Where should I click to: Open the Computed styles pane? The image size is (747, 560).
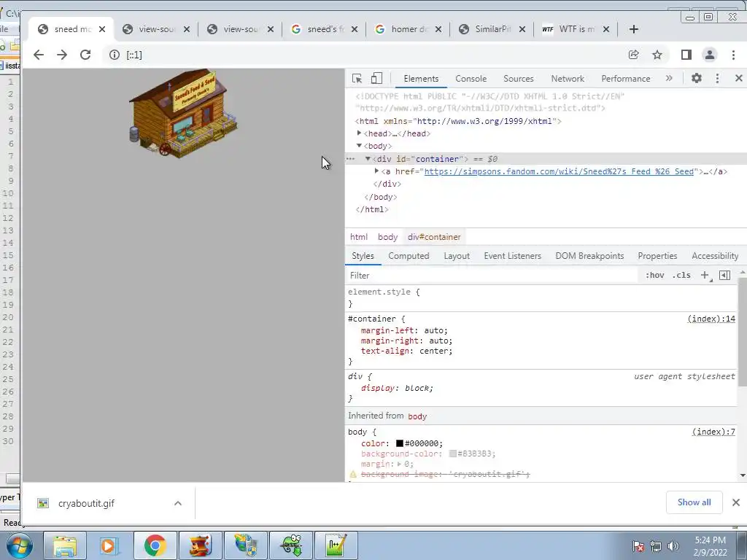(409, 256)
